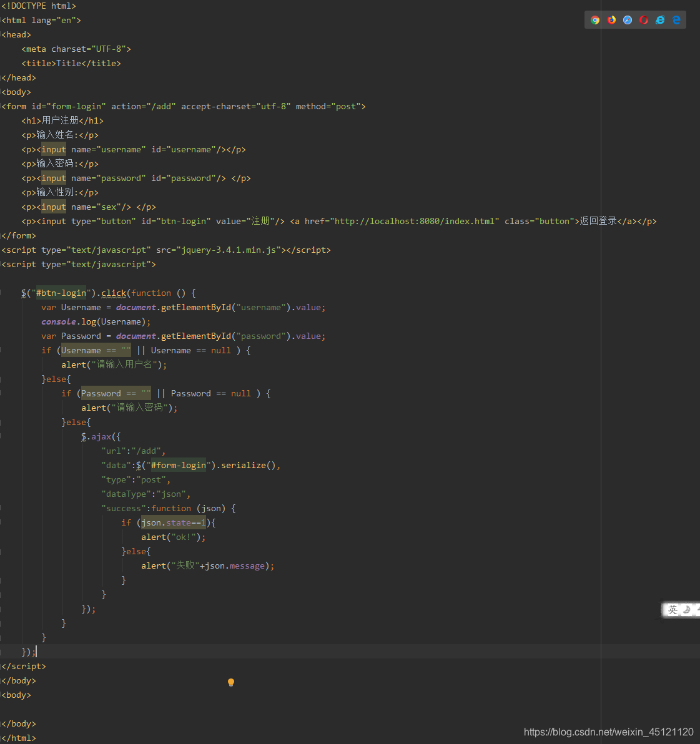Click the "dataType":"json" property
Screen dimensions: 700x744
tap(145, 494)
